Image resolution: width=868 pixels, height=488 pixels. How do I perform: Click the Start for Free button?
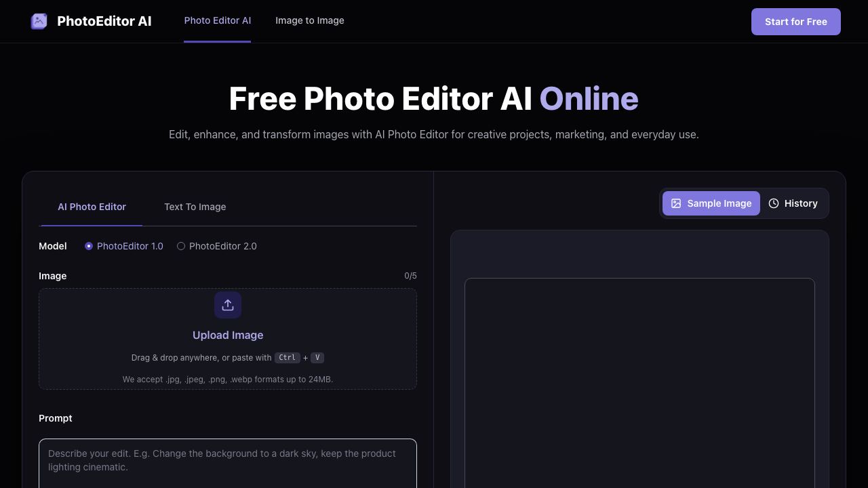[796, 22]
